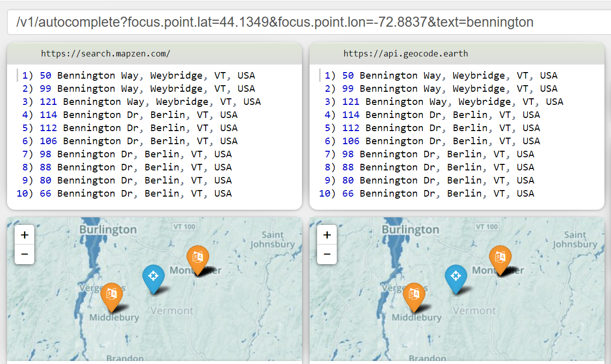This screenshot has height=364, width=611.
Task: Click the zoom-out minus icon on the right map
Action: (x=327, y=255)
